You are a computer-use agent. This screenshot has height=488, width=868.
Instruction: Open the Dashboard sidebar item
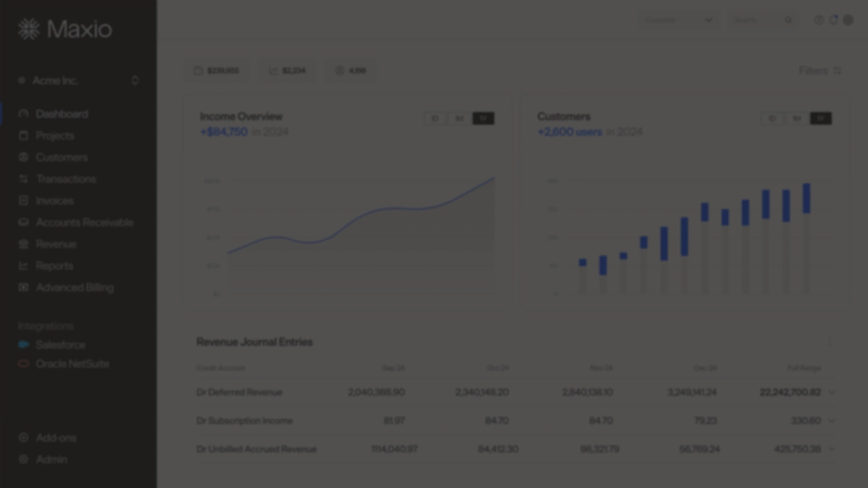(x=62, y=114)
